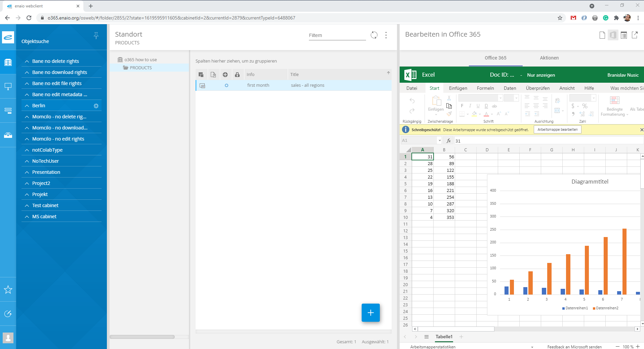Toggle strikethrough ab button in Schrift

[x=494, y=106]
